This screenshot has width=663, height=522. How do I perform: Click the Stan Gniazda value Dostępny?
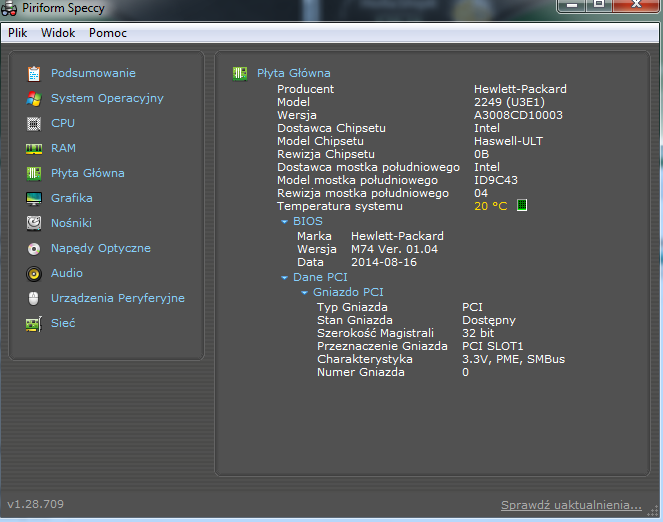pos(489,320)
